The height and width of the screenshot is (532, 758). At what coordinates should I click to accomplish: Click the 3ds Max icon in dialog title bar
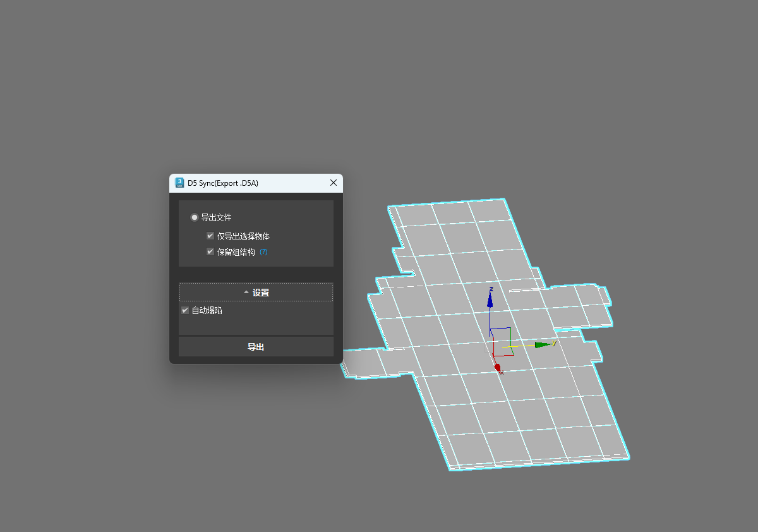(179, 183)
